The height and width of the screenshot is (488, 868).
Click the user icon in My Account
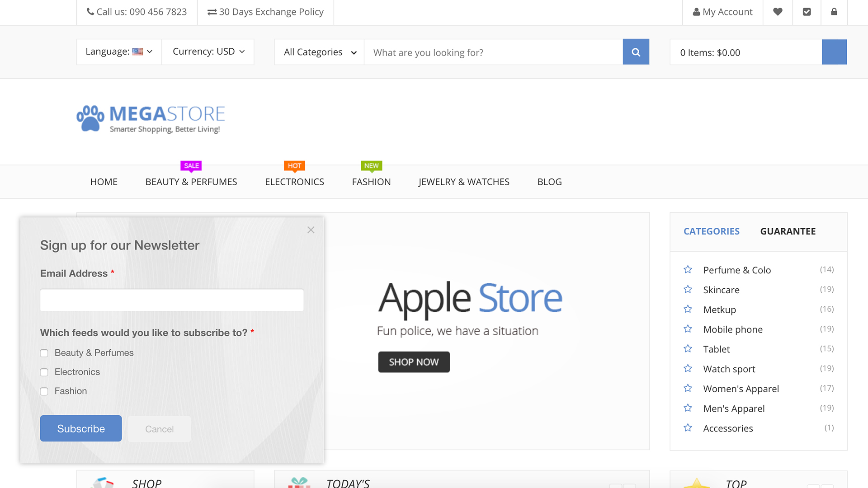click(x=697, y=12)
